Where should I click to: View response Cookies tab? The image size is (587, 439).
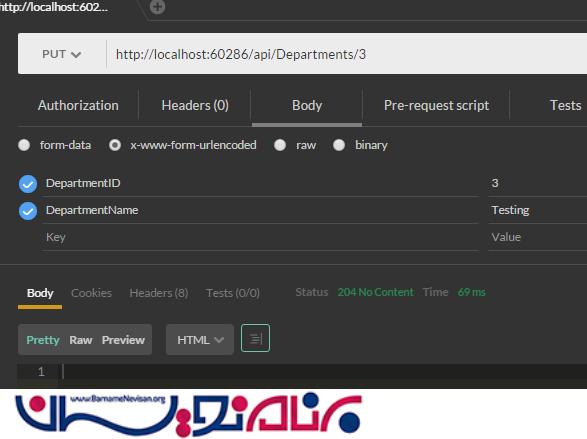[91, 293]
